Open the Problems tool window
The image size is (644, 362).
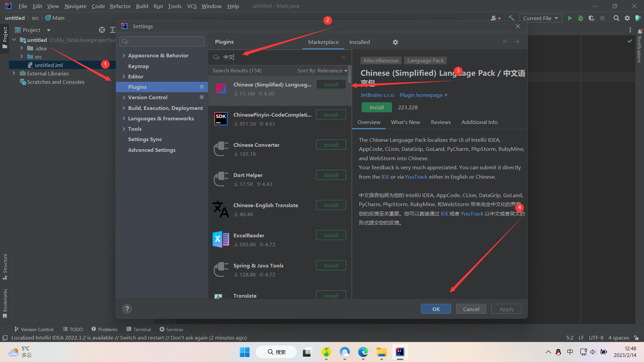104,329
